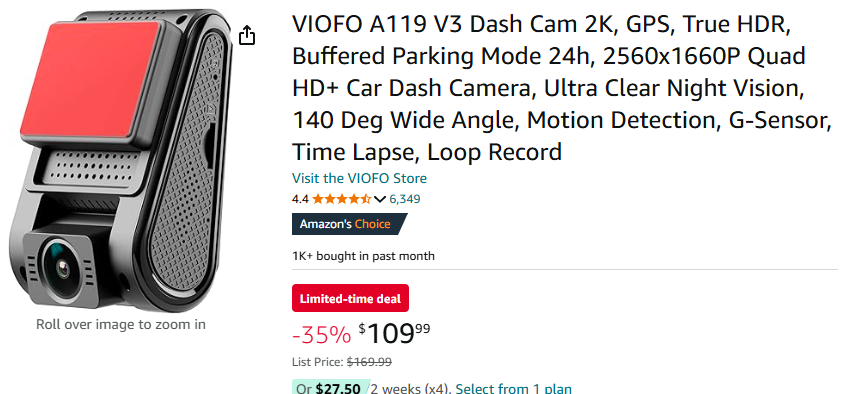This screenshot has height=394, width=856.
Task: Click the orange star rating icons
Action: [x=342, y=199]
